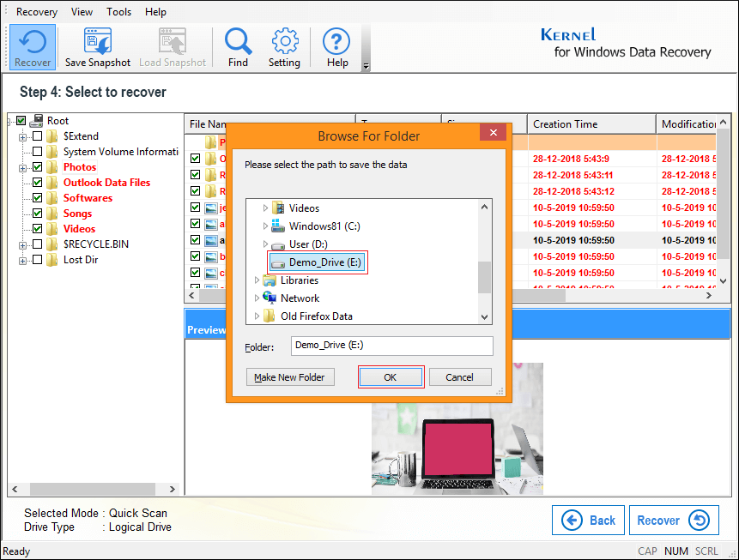739x560 pixels.
Task: Click the Photos folder icon in tree
Action: [x=51, y=167]
